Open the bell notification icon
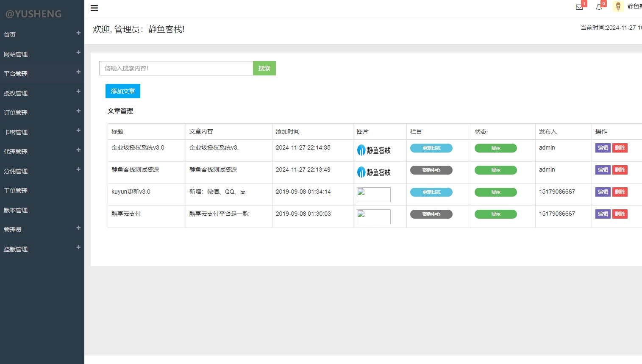This screenshot has width=642, height=364. pyautogui.click(x=599, y=7)
